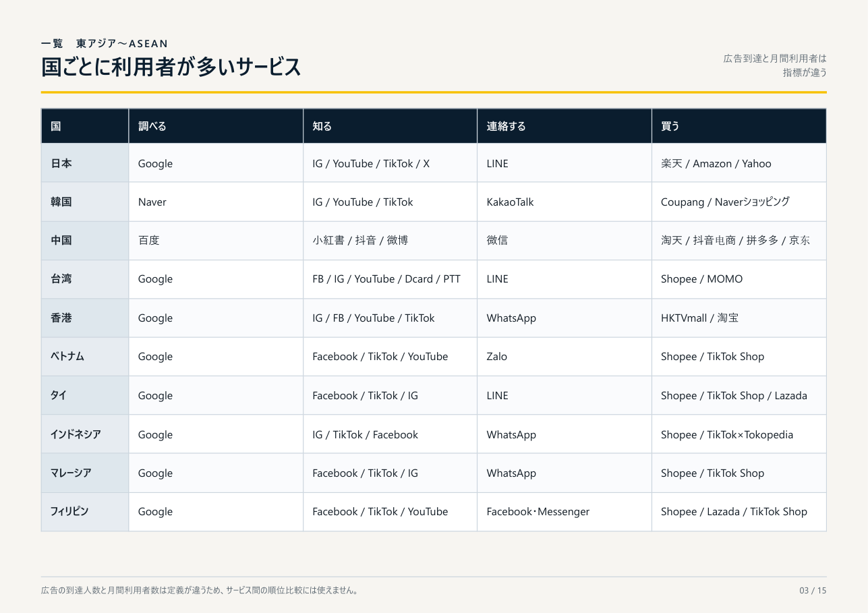868x613 pixels.
Task: Click the Zalo cell
Action: coord(565,357)
